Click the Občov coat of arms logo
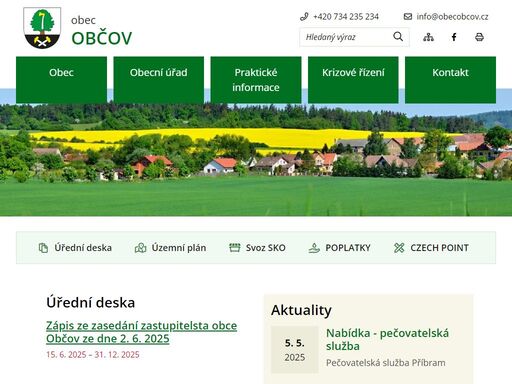512x384 pixels. coord(42,28)
